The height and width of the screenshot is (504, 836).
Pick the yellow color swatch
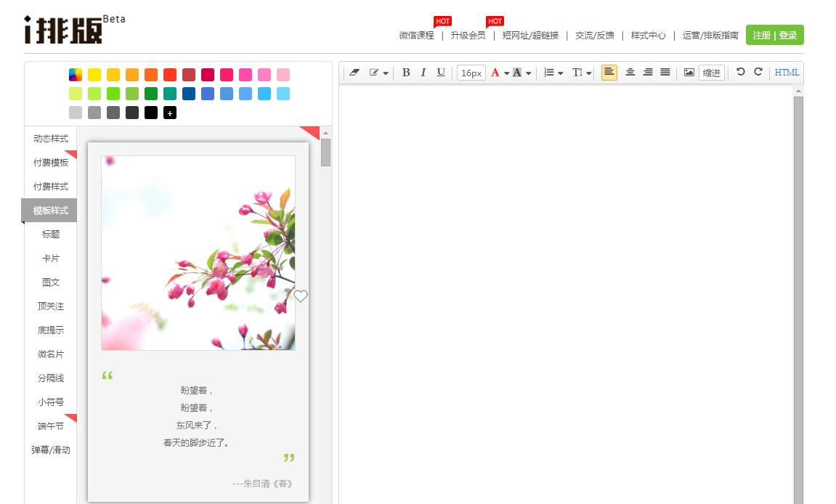94,75
